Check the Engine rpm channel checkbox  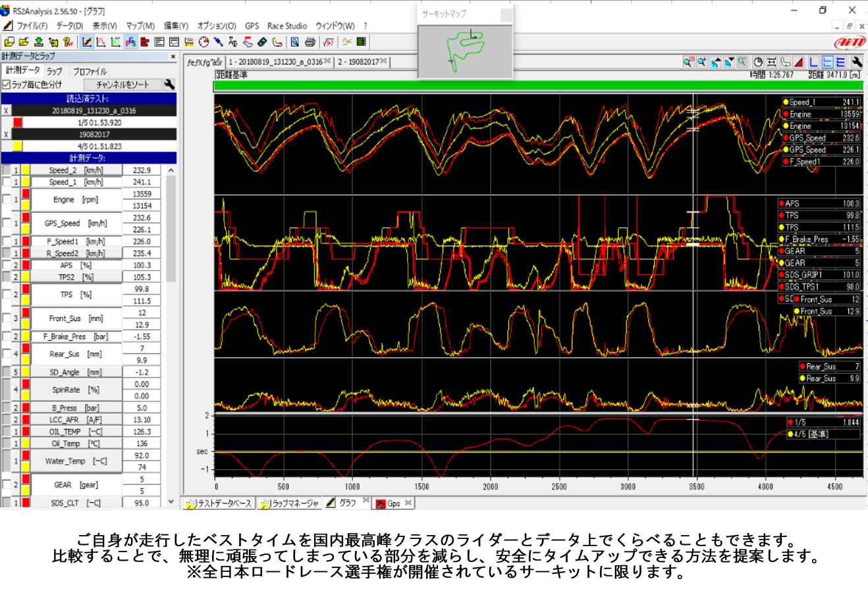7,199
